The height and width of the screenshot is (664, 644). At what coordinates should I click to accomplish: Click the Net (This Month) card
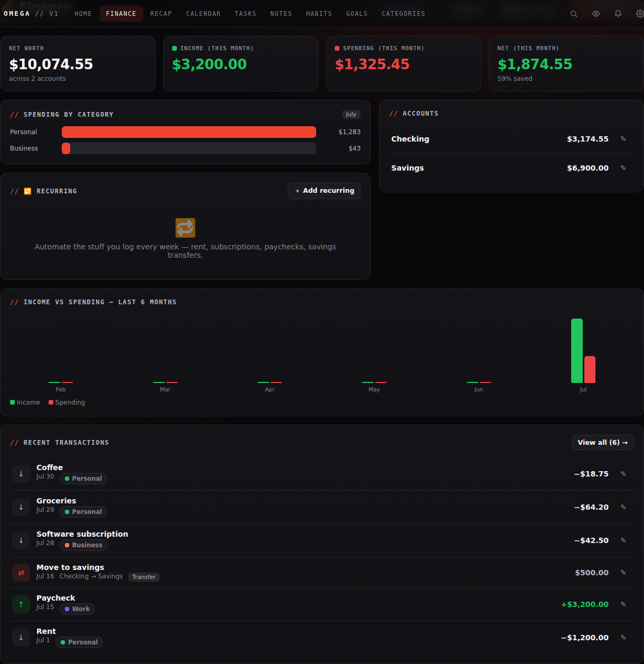[566, 63]
